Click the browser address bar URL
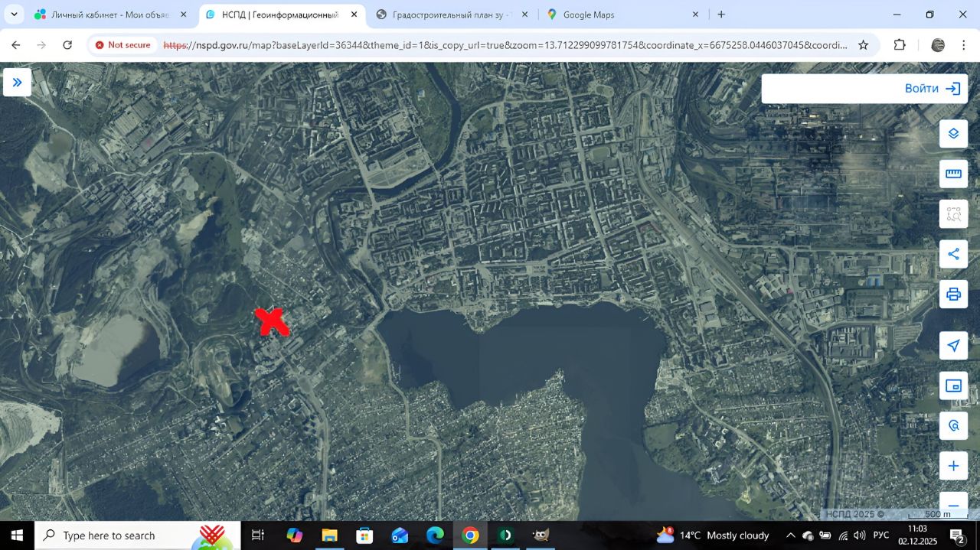980x550 pixels. click(x=505, y=45)
